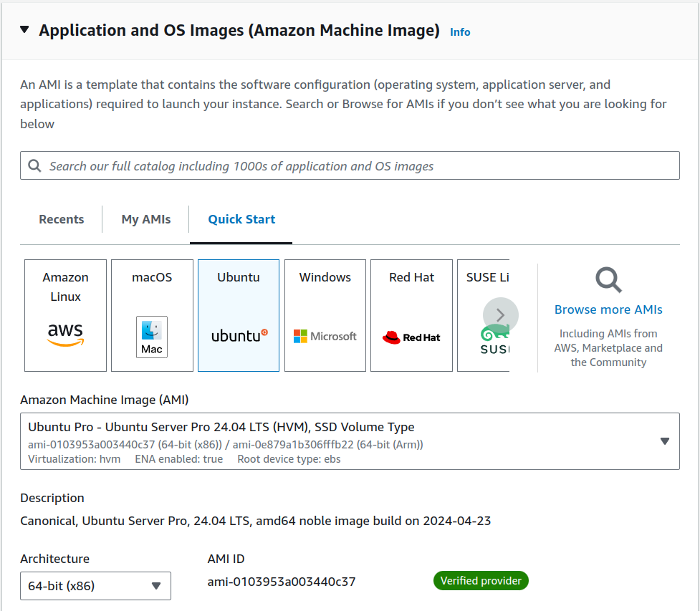This screenshot has height=611, width=700.
Task: Open the Quick Start tab
Action: click(x=241, y=220)
